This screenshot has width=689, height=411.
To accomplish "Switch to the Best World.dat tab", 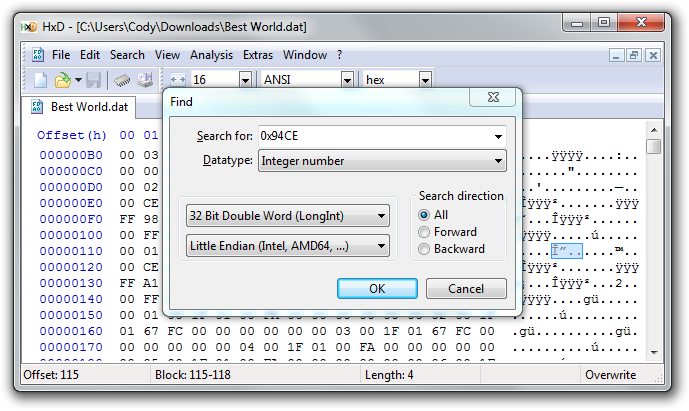I will 89,106.
